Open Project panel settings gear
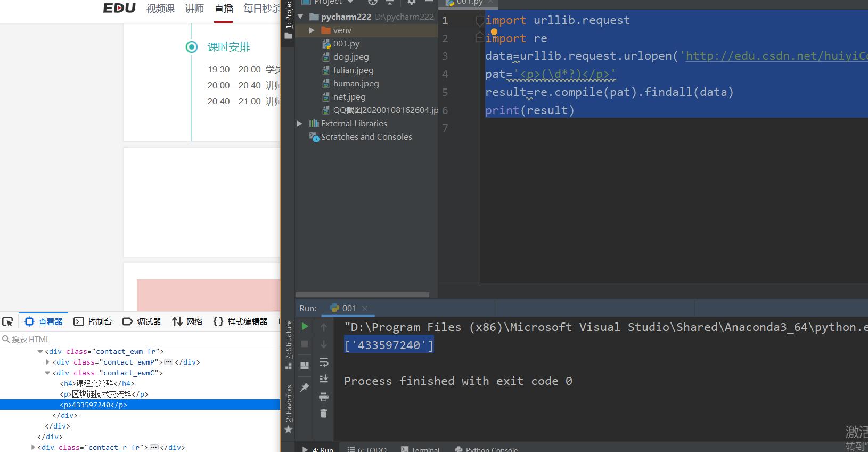Image resolution: width=868 pixels, height=452 pixels. pyautogui.click(x=411, y=3)
